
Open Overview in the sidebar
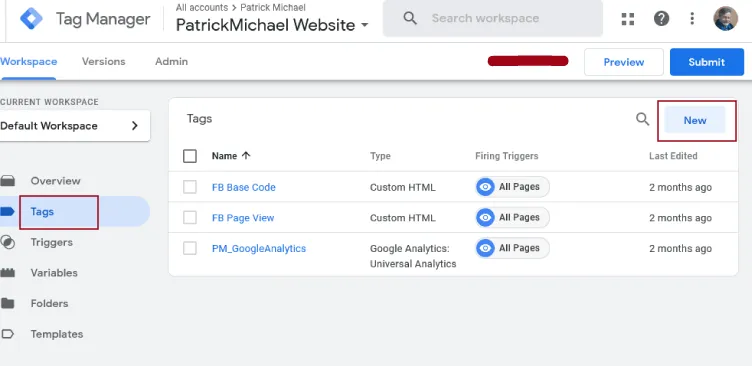pyautogui.click(x=55, y=181)
